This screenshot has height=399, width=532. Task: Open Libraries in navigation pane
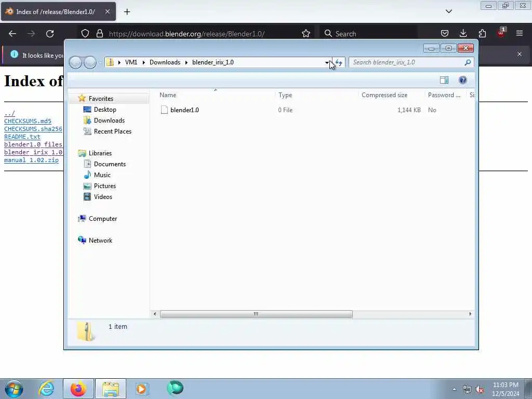click(x=100, y=153)
